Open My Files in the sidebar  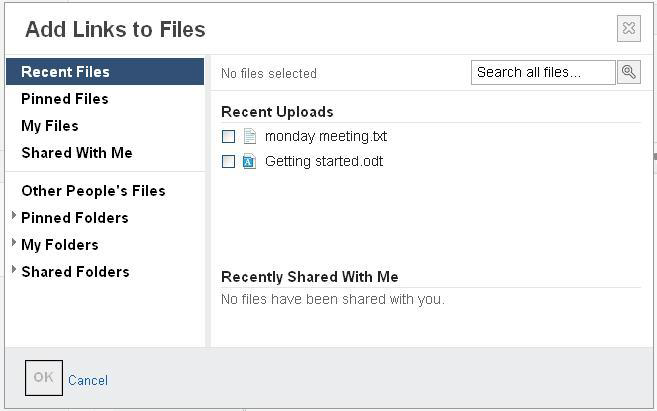coord(50,126)
